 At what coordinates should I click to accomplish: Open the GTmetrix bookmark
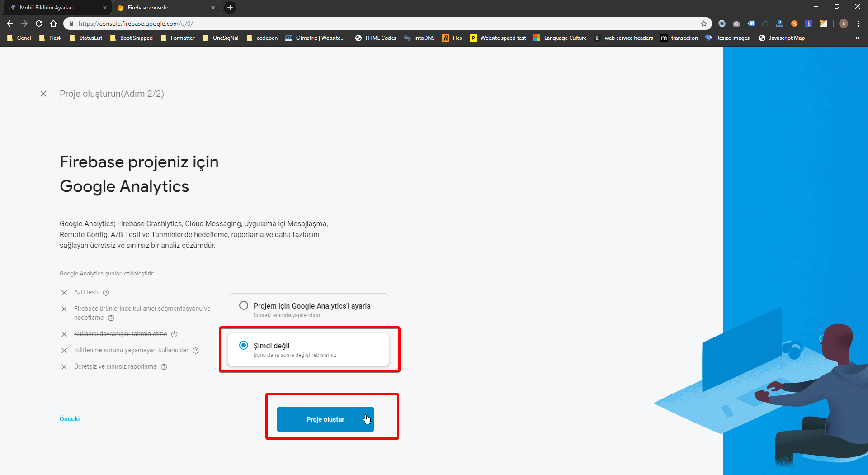[315, 38]
